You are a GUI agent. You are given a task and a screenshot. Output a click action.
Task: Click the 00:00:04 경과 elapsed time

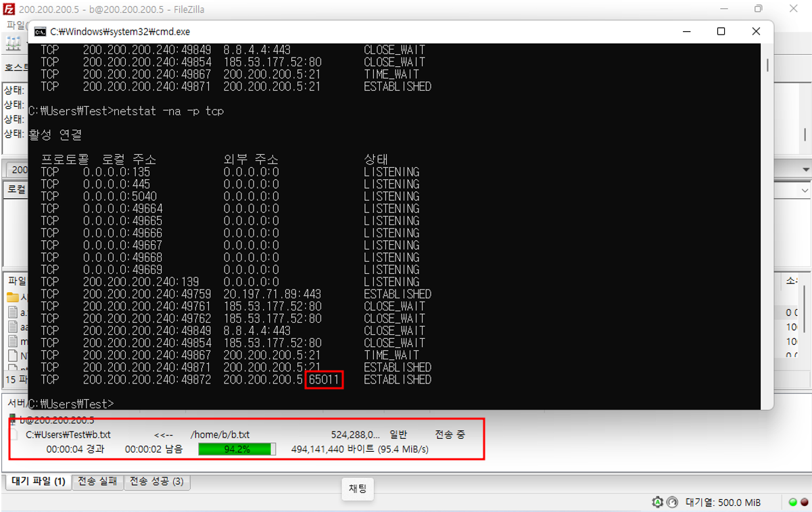75,449
